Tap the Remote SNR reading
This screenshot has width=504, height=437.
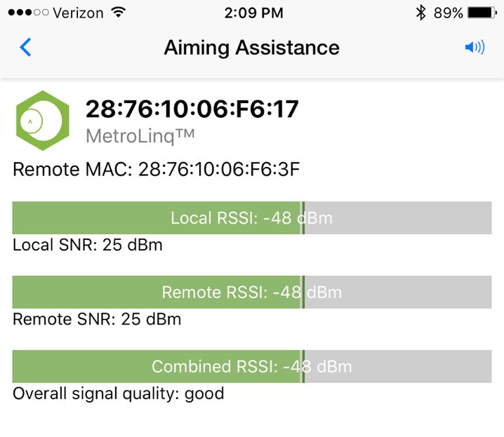[x=97, y=319]
